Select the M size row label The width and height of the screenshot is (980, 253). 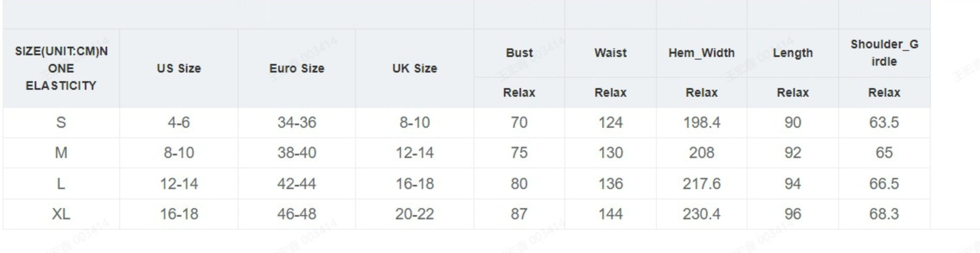click(61, 153)
